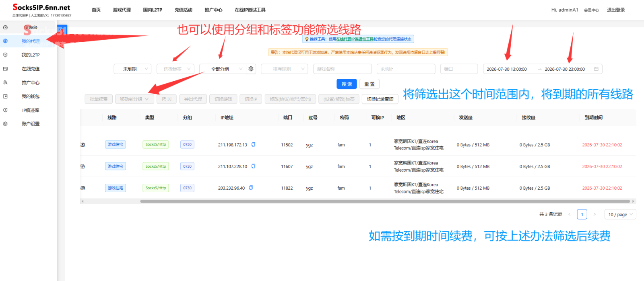Click the globe icon beside 我的代理

(5, 41)
